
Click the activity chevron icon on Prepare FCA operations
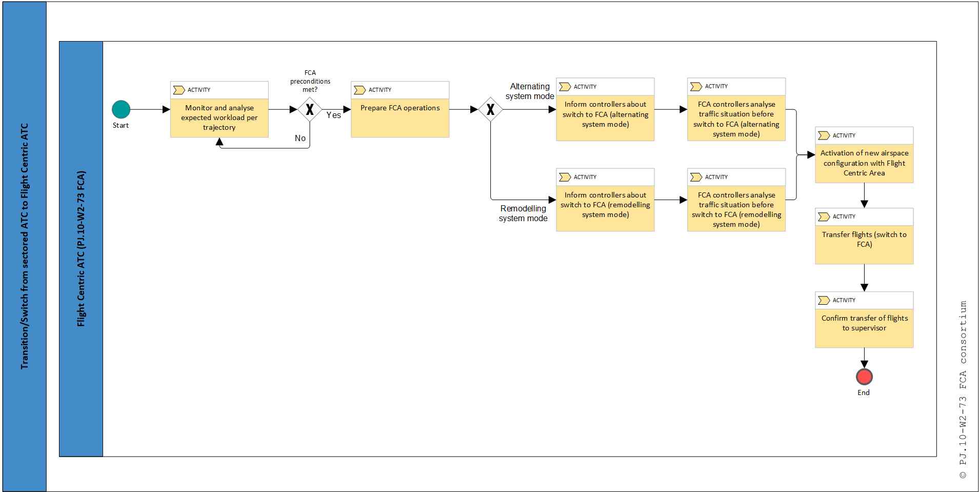[359, 90]
